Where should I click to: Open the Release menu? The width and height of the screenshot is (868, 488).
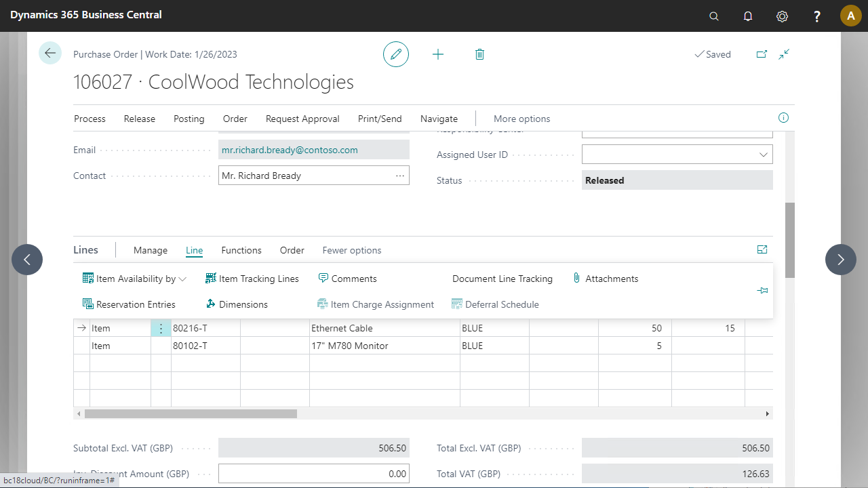140,119
